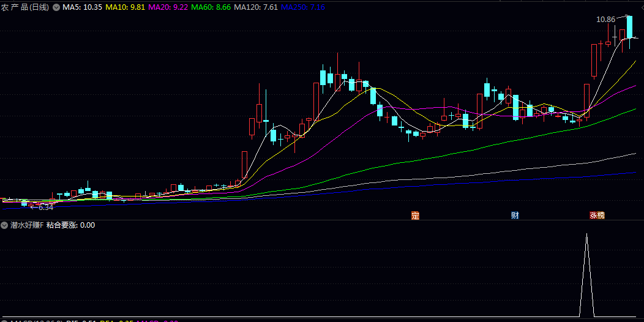The height and width of the screenshot is (322, 644).
Task: Select the MA10: 9.81 label
Action: pos(125,7)
